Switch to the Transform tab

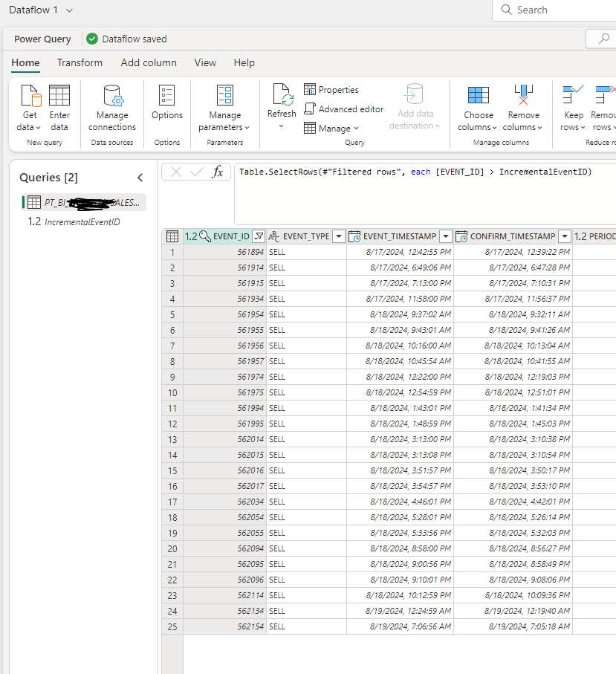[80, 62]
